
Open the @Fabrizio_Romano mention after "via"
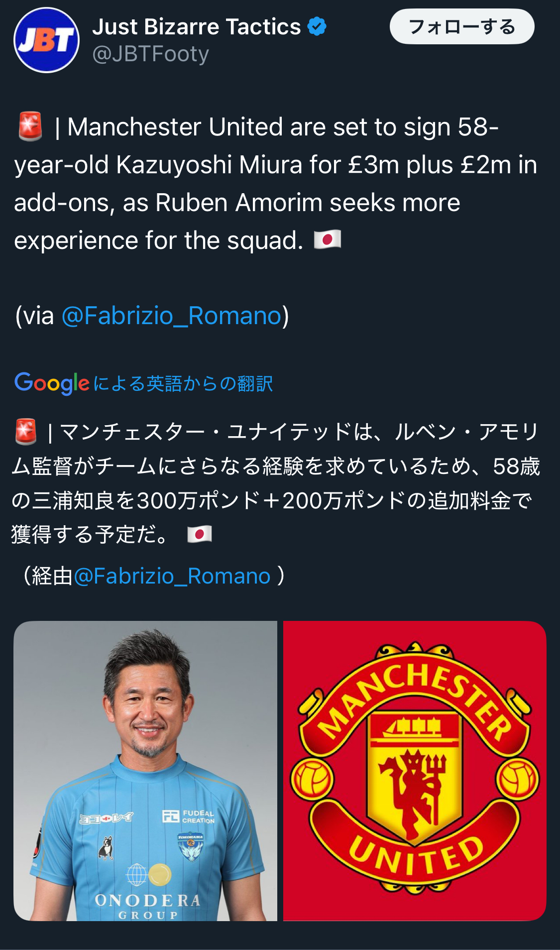(x=172, y=316)
